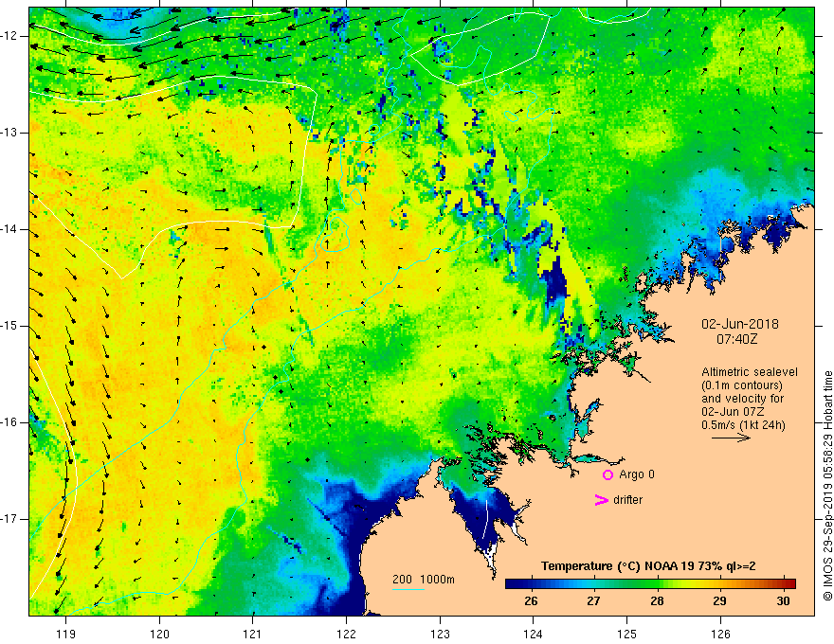
Task: Click longitude axis label 120
Action: (159, 634)
